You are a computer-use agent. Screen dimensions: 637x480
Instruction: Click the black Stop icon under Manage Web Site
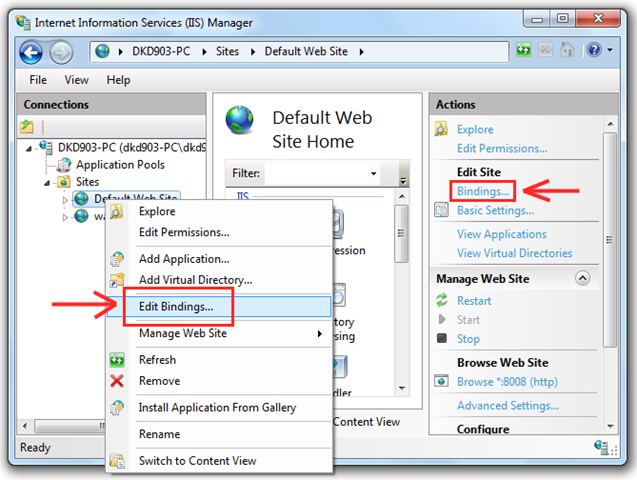(442, 339)
